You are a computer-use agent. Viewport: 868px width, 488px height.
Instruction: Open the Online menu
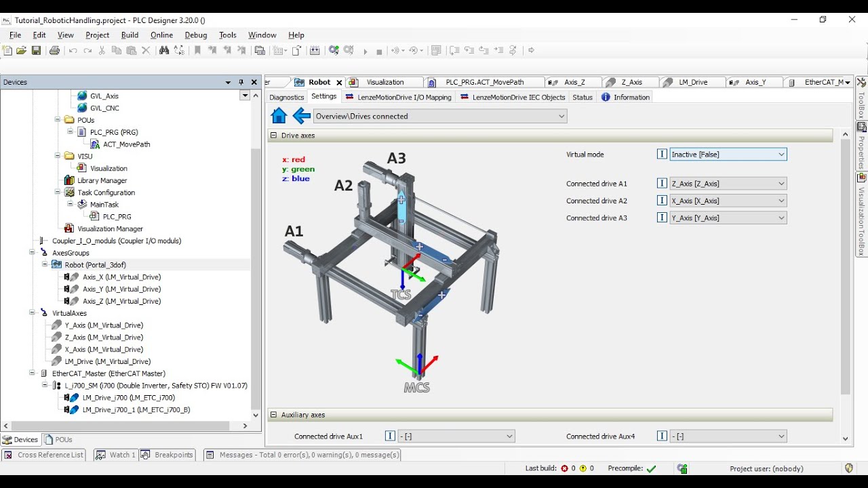click(161, 35)
